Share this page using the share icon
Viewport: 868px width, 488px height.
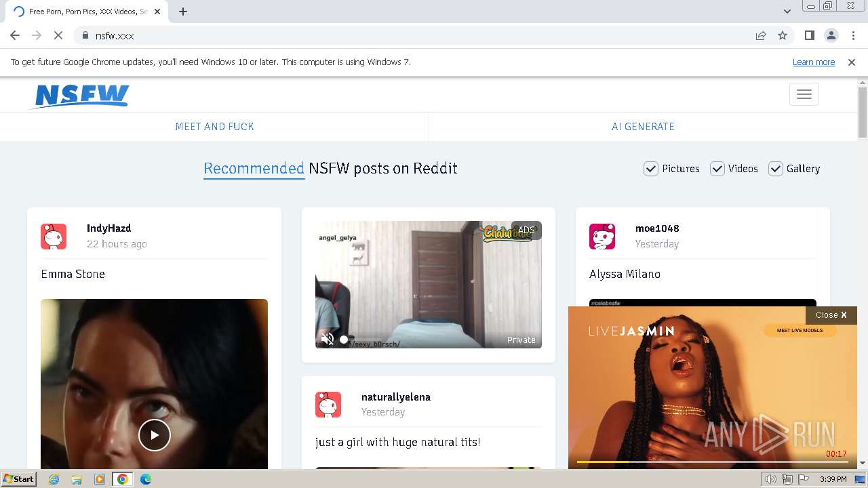point(761,35)
